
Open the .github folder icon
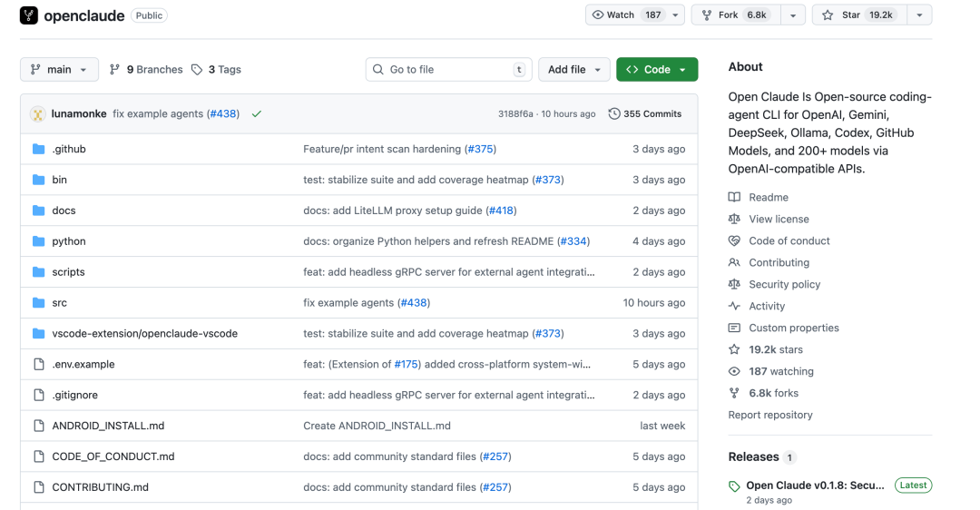click(x=38, y=149)
